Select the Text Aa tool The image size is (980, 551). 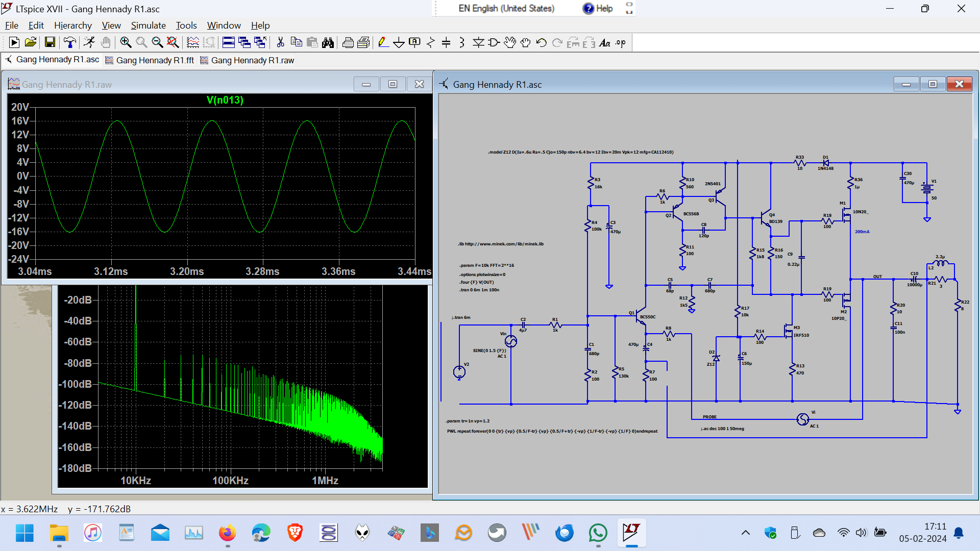(605, 43)
